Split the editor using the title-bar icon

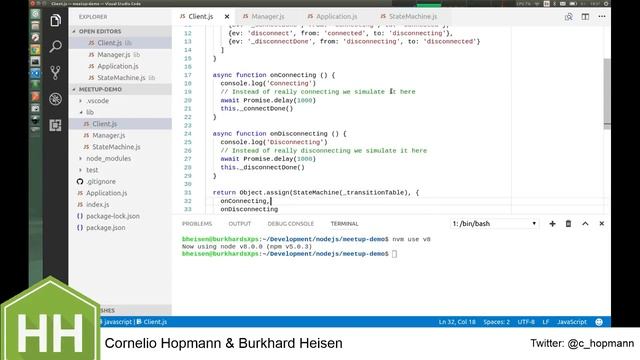pyautogui.click(x=585, y=17)
